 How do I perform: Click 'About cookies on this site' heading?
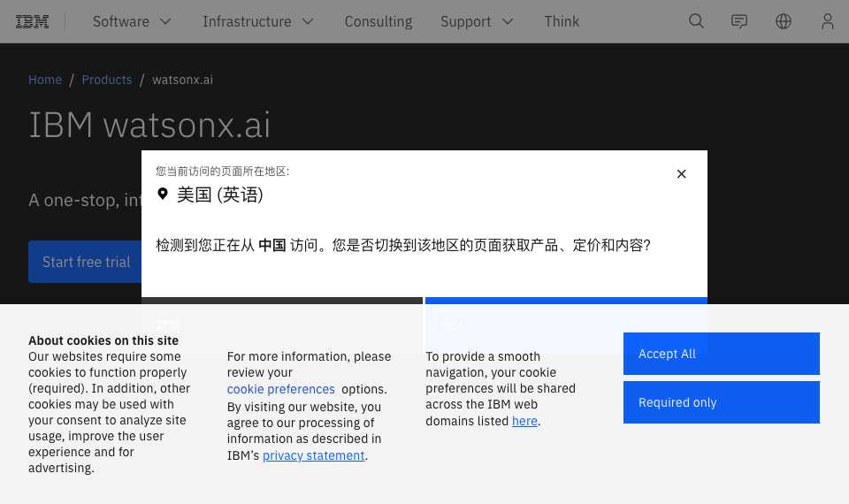(103, 340)
